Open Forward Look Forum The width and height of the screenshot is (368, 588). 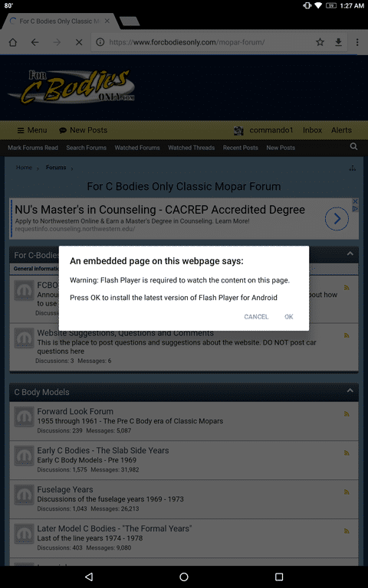click(75, 411)
